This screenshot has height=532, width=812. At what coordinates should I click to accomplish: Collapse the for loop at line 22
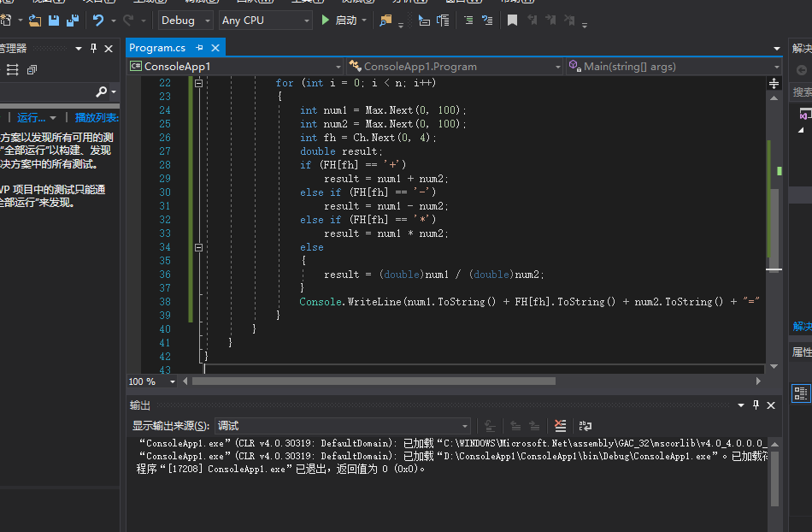[x=198, y=83]
